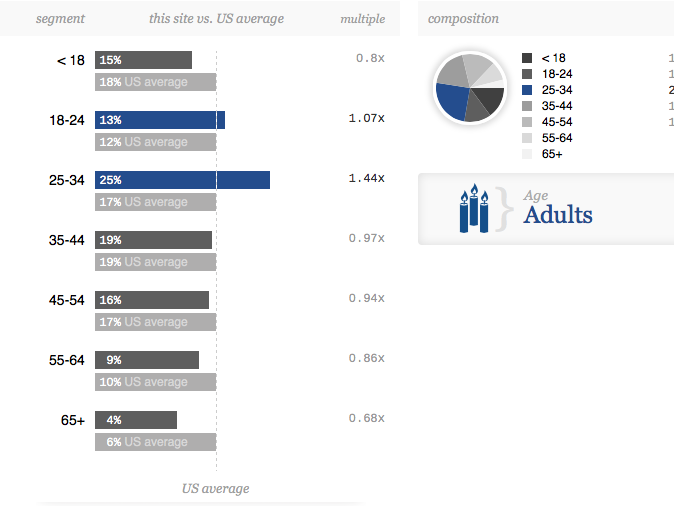The height and width of the screenshot is (506, 674).
Task: Select the composition panel header
Action: point(463,19)
